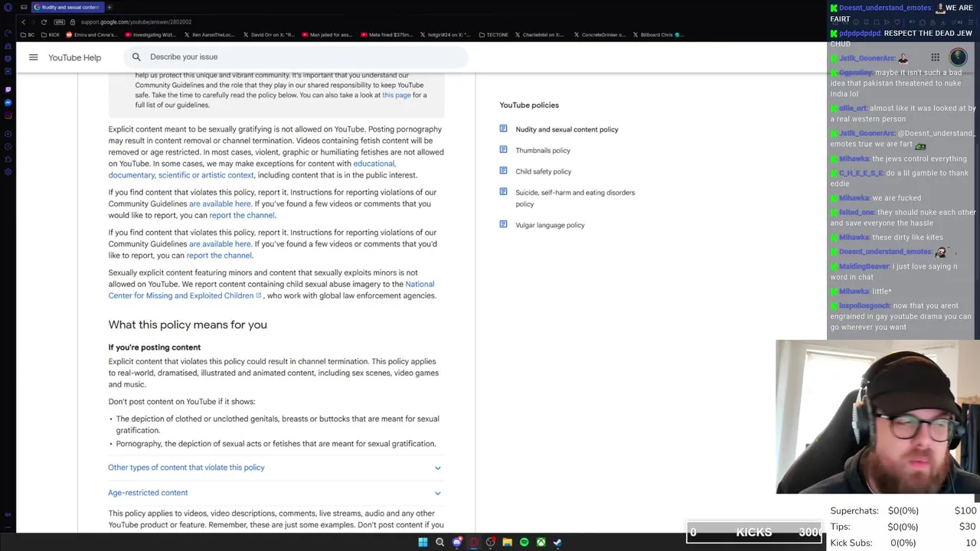Click the chat message by lospollosgooch
Screen dimensions: 980x551
[900, 316]
